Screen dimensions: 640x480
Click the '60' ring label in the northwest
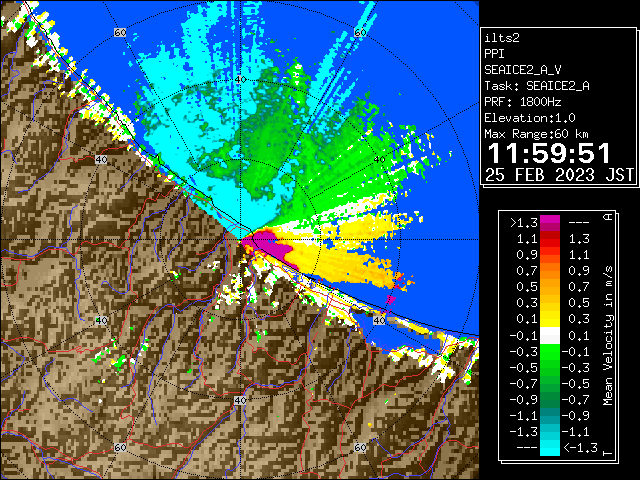pyautogui.click(x=120, y=32)
